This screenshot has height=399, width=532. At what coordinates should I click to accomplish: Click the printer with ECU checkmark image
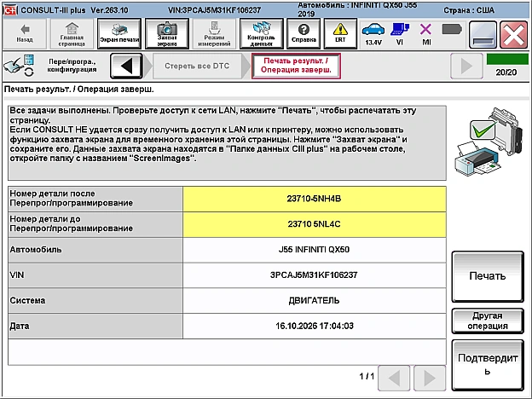(489, 142)
